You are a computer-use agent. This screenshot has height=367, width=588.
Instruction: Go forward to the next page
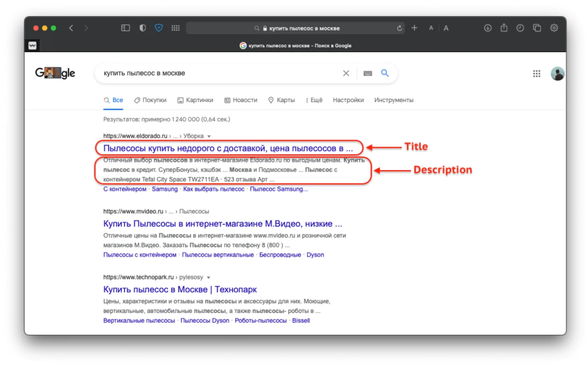point(86,28)
